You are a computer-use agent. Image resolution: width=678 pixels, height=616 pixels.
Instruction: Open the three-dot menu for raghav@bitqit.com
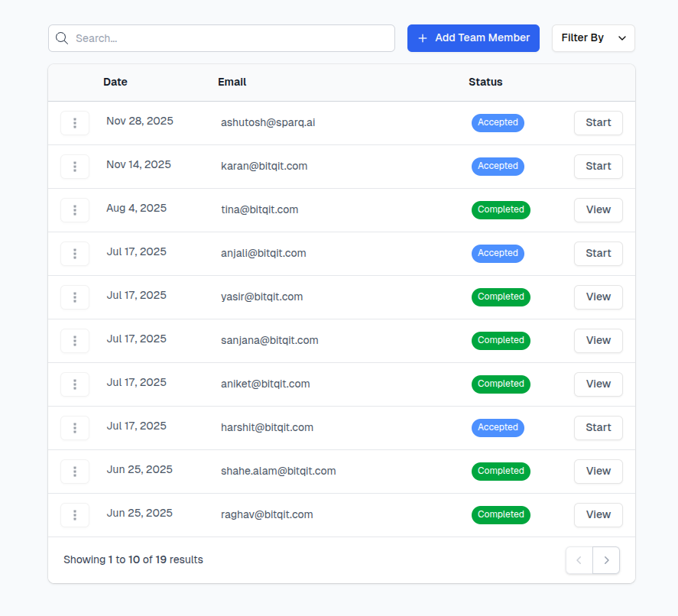pyautogui.click(x=74, y=515)
